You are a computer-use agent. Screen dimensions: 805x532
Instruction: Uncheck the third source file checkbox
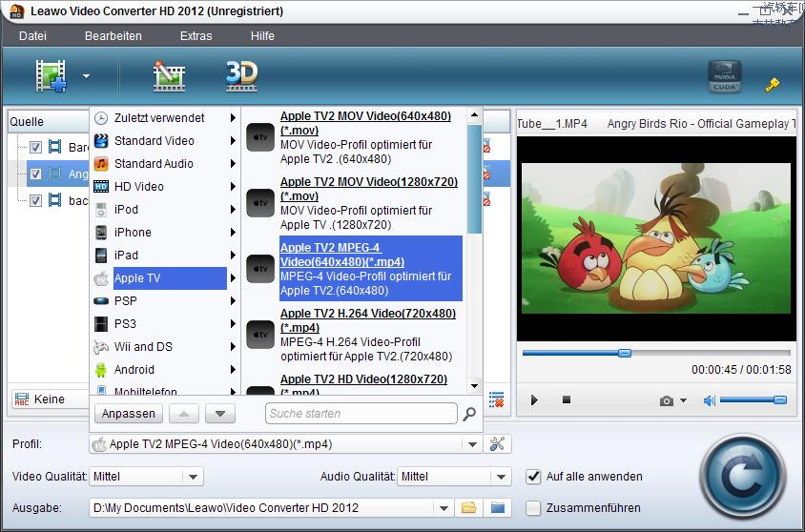[x=35, y=200]
